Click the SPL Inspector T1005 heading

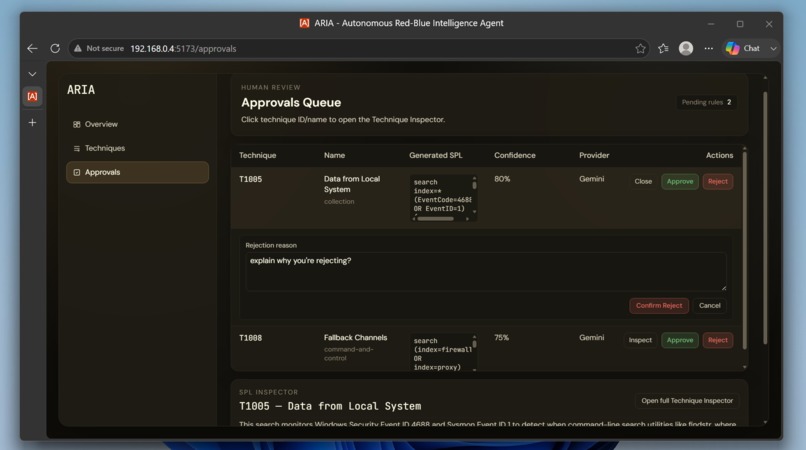pyautogui.click(x=330, y=406)
